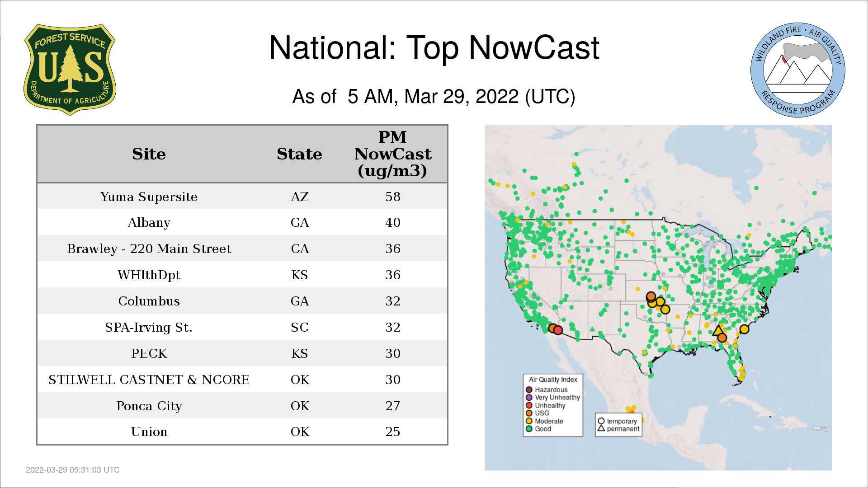The width and height of the screenshot is (868, 488).
Task: Click the yellow triangle permanent monitor marker
Action: [717, 330]
